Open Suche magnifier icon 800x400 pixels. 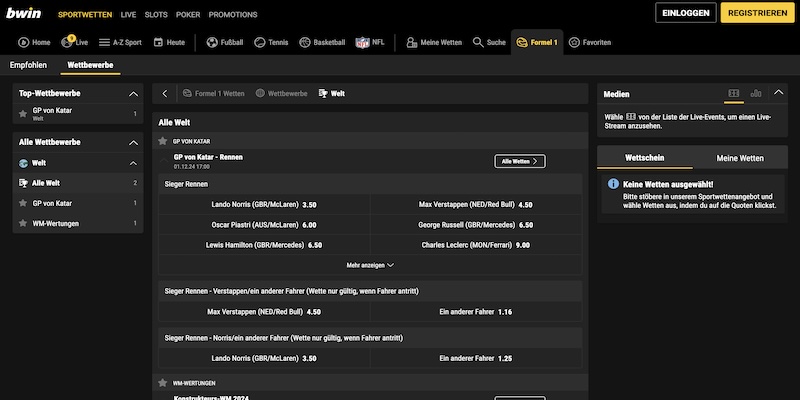(478, 42)
